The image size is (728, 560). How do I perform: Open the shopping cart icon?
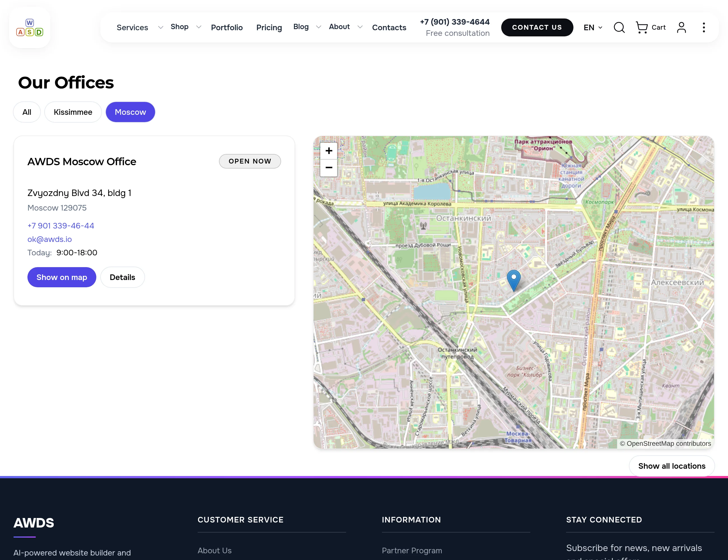pos(642,27)
